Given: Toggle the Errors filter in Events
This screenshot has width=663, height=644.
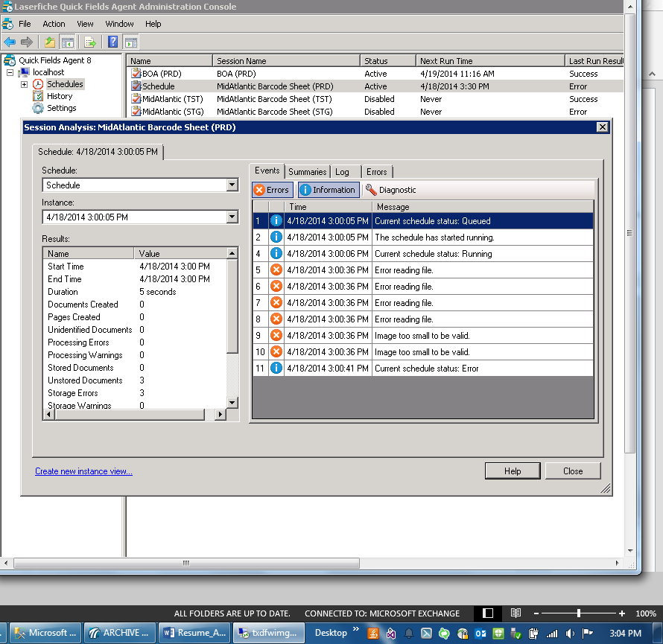Looking at the screenshot, I should [x=272, y=190].
